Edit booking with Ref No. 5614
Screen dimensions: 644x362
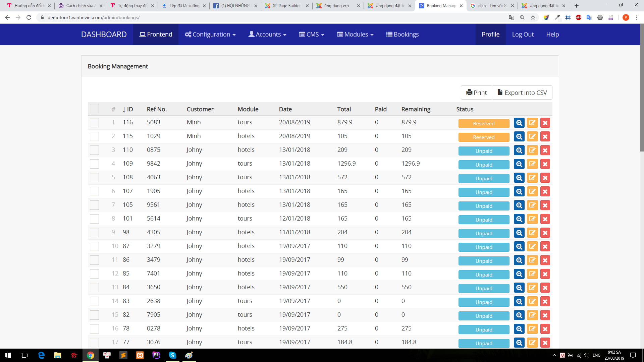pos(532,219)
